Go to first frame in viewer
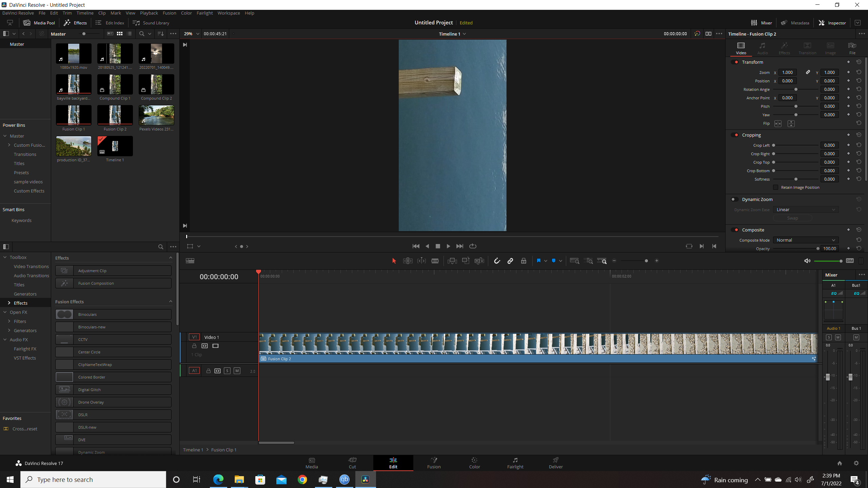 coord(416,246)
